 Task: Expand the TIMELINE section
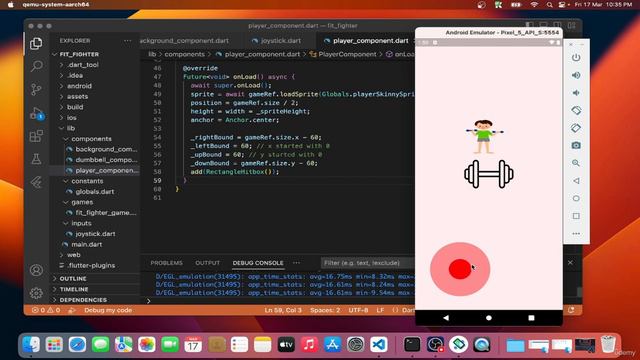(73, 289)
